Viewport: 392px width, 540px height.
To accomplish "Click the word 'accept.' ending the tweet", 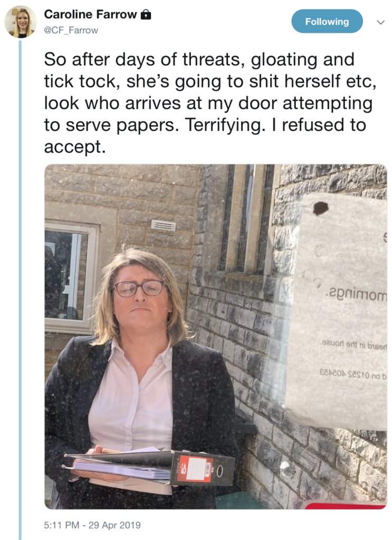I will (74, 148).
